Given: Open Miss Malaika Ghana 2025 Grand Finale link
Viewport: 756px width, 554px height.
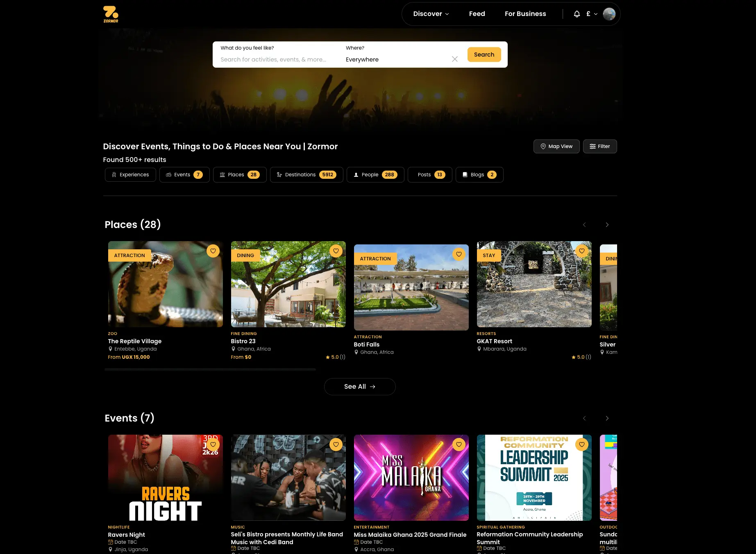Looking at the screenshot, I should (x=410, y=535).
